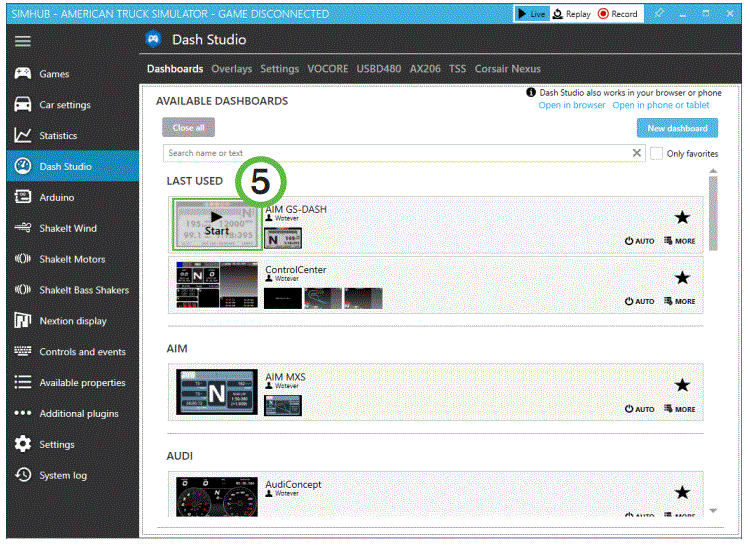Open Available properties list
Image resolution: width=750 pixels, height=546 pixels.
(73, 382)
